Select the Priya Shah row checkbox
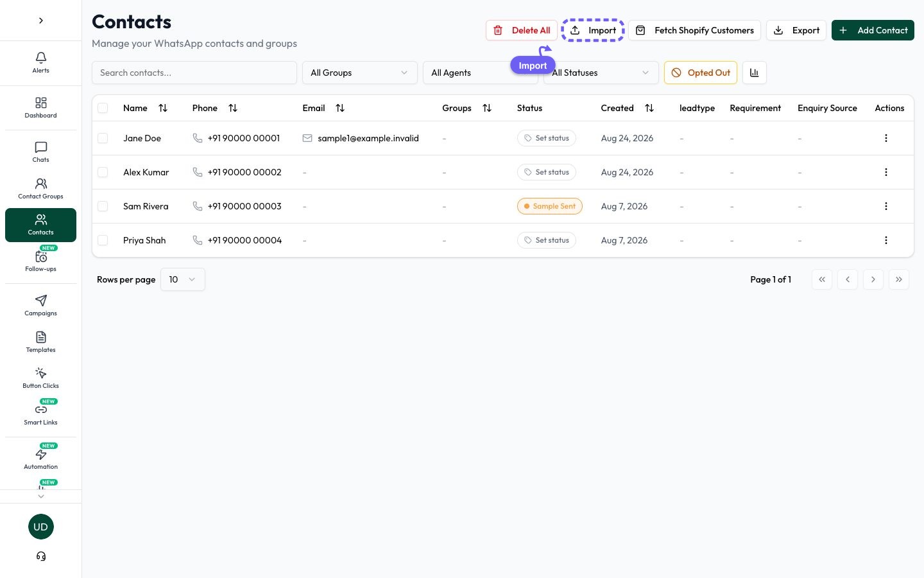Screen dimensions: 924x578 103,240
